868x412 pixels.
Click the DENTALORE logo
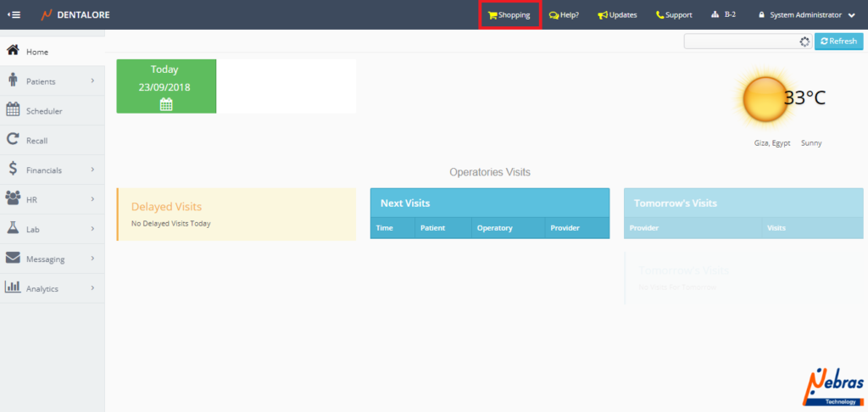tap(75, 14)
